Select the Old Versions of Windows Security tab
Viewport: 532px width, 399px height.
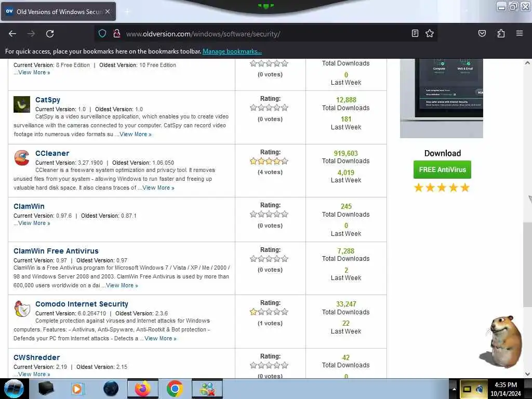click(58, 11)
